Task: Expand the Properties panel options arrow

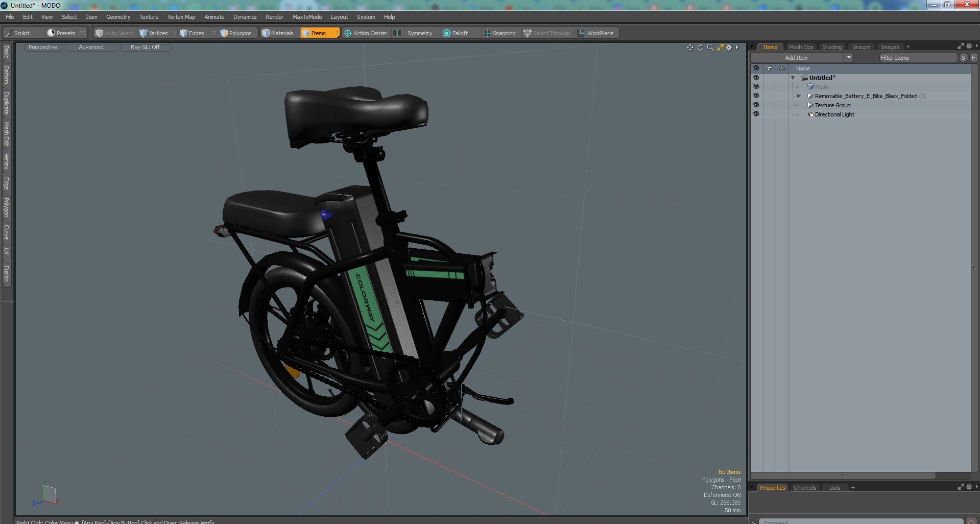Action: pyautogui.click(x=976, y=487)
